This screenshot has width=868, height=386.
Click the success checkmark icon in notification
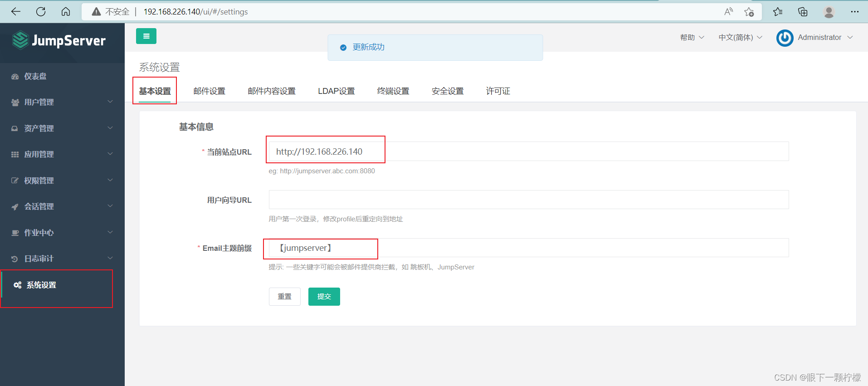[343, 47]
